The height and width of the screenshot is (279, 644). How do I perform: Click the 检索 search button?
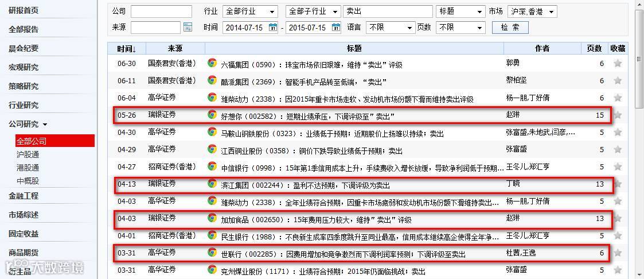point(510,28)
